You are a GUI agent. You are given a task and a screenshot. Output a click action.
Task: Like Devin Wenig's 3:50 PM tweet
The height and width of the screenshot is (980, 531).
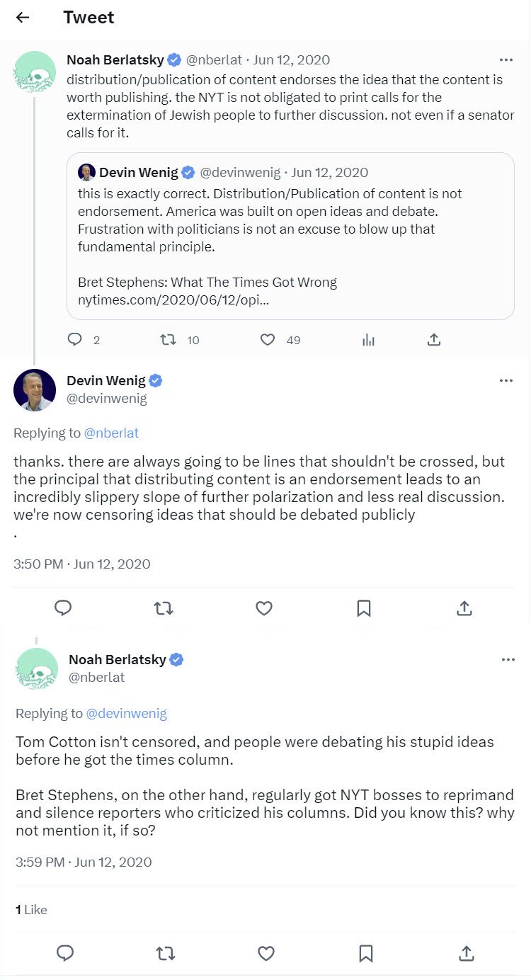pos(264,608)
